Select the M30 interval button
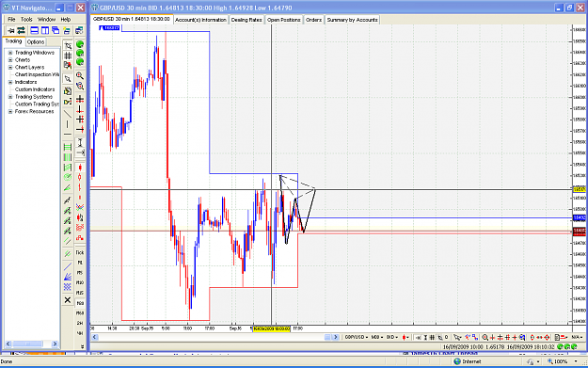Viewport: 588px width, 368px height. click(x=80, y=303)
